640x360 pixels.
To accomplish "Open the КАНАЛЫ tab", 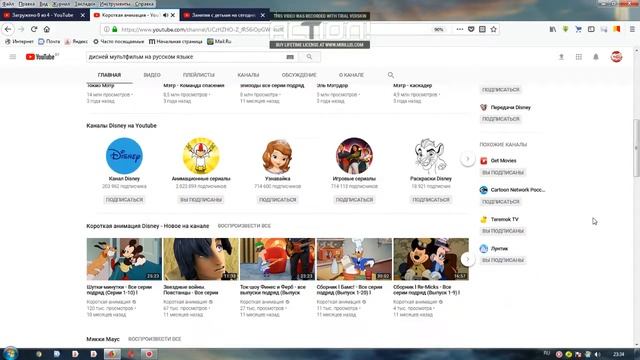I will (248, 75).
